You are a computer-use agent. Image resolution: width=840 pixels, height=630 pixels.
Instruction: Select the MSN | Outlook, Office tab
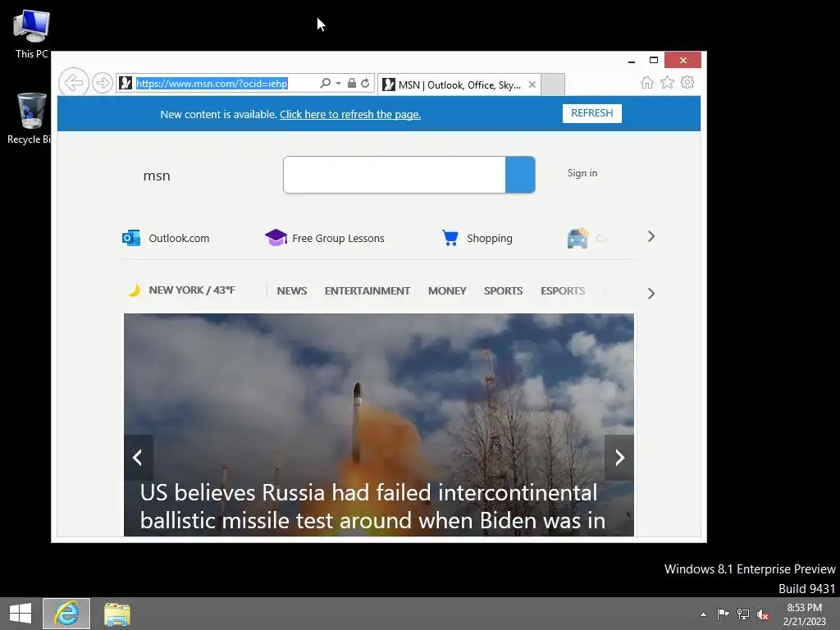coord(459,84)
